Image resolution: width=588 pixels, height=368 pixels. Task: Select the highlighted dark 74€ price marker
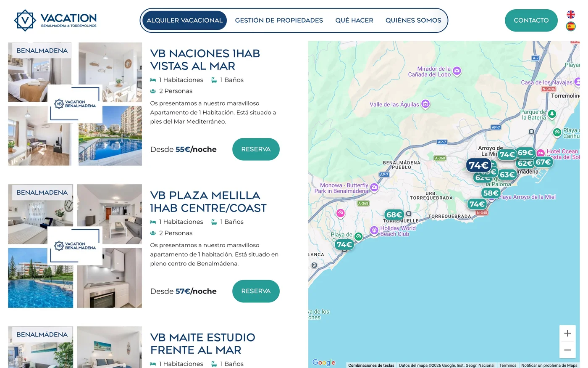[x=478, y=165]
